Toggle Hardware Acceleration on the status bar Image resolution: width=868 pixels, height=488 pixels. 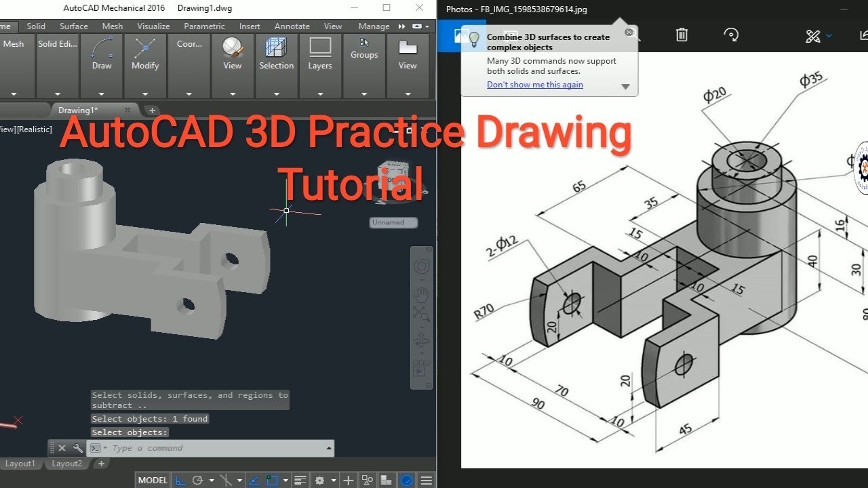click(x=407, y=481)
